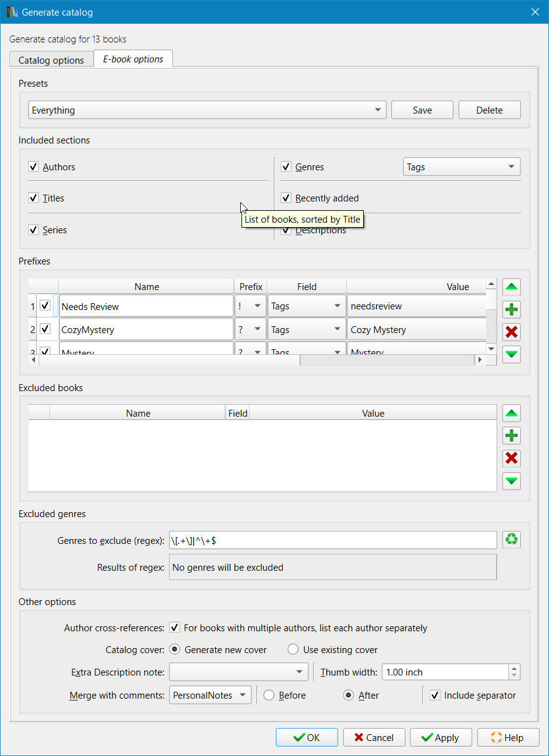Click Value column header in Excluded books
The width and height of the screenshot is (549, 756).
(373, 413)
